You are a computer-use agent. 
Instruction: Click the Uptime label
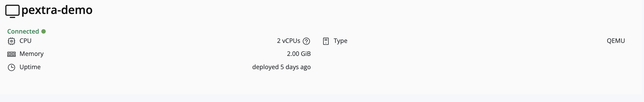tap(30, 67)
